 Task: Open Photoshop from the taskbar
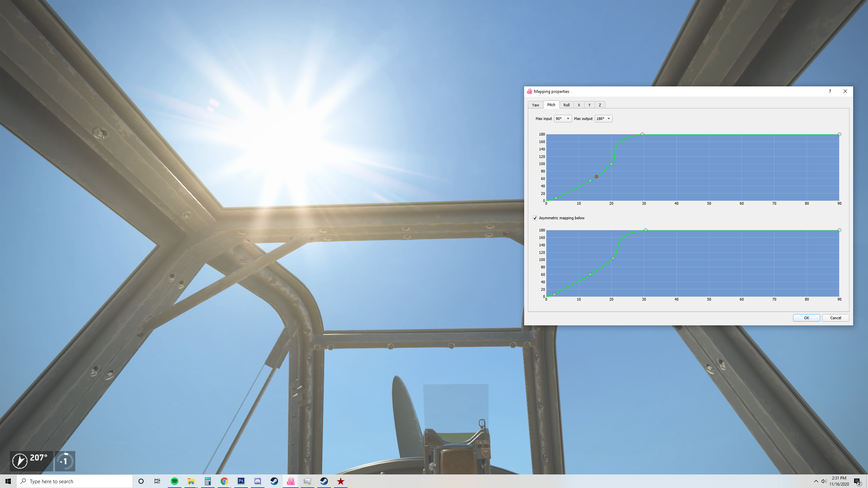tap(241, 481)
